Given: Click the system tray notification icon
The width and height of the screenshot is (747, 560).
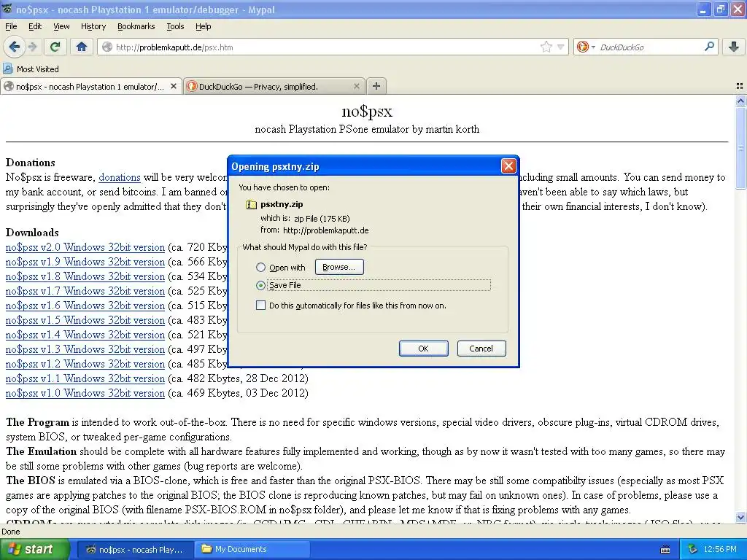Looking at the screenshot, I should tap(693, 549).
